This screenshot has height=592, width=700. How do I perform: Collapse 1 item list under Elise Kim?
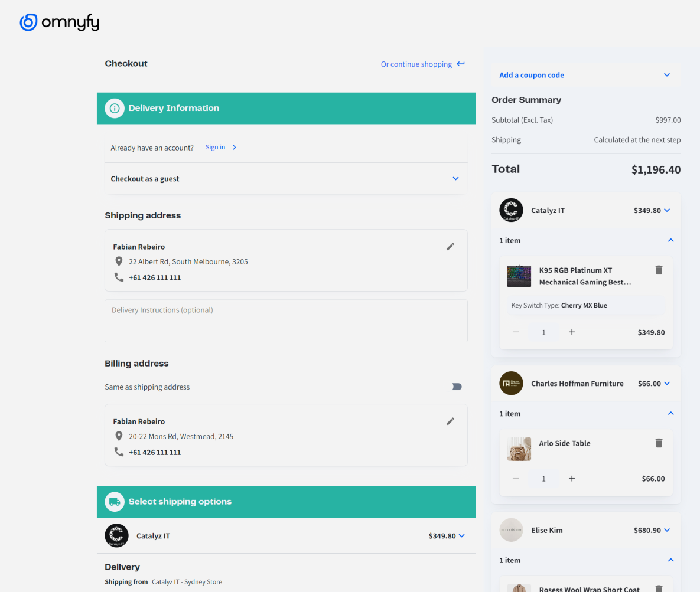[x=670, y=560]
